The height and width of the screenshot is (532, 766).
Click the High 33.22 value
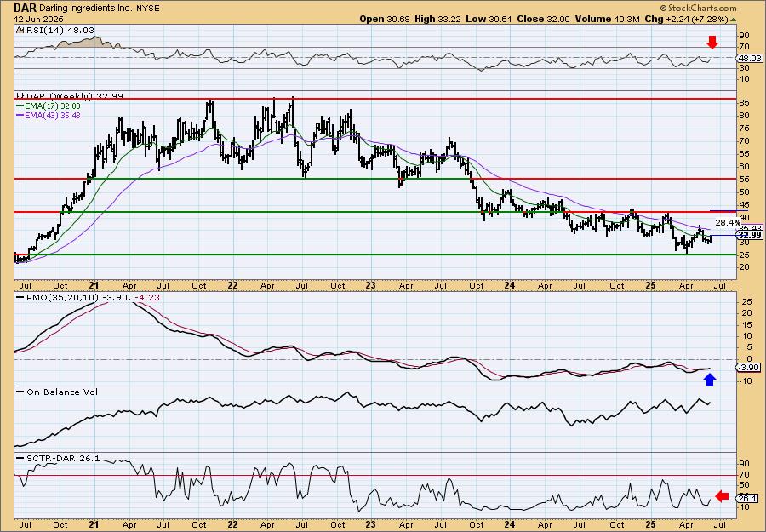click(x=437, y=19)
